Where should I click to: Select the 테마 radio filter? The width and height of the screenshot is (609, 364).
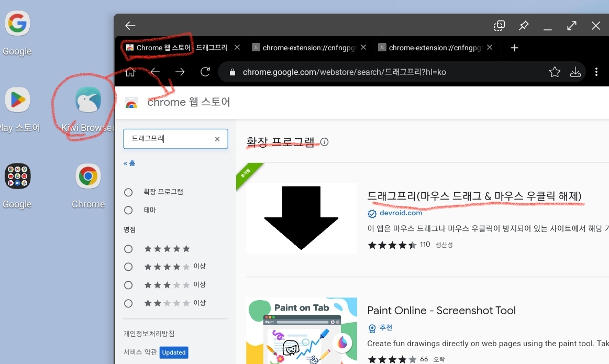128,210
